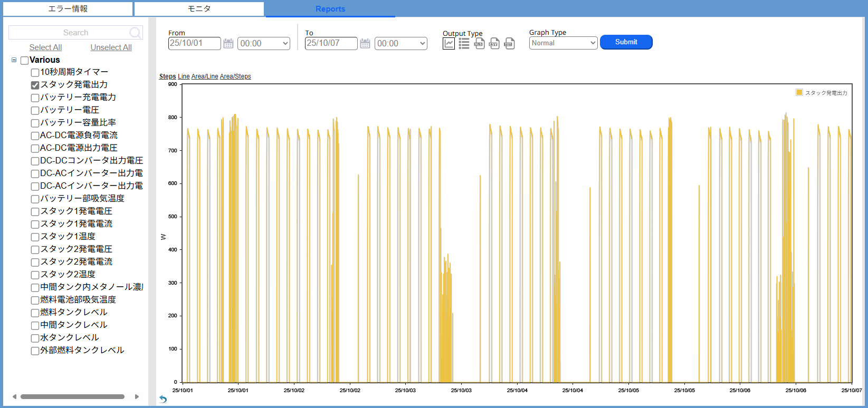This screenshot has height=408, width=868.
Task: Choose TXT file output type
Action: pyautogui.click(x=509, y=44)
